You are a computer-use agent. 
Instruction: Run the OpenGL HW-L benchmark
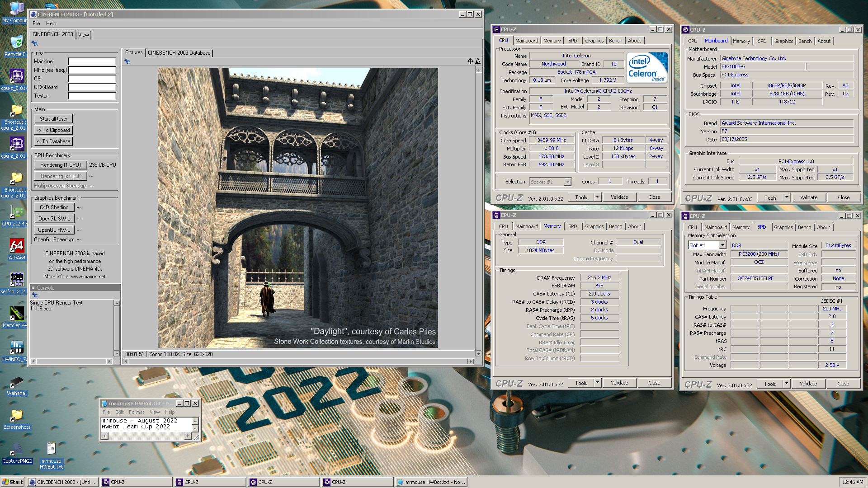[x=54, y=230]
